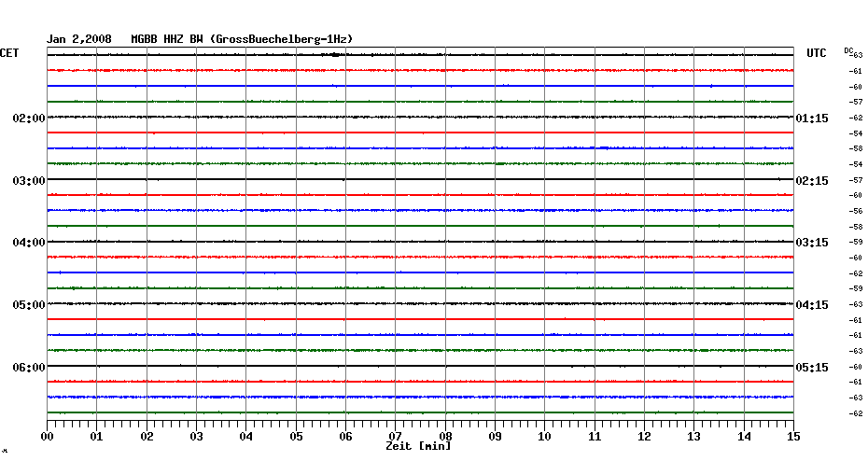868x461 pixels.
Task: Click the Zeit [min] axis title
Action: click(418, 446)
